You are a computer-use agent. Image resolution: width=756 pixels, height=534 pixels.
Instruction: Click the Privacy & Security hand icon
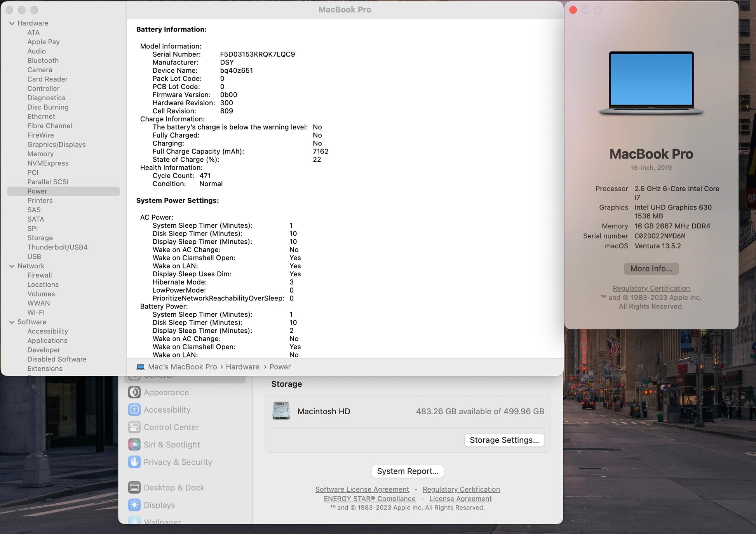coord(134,462)
